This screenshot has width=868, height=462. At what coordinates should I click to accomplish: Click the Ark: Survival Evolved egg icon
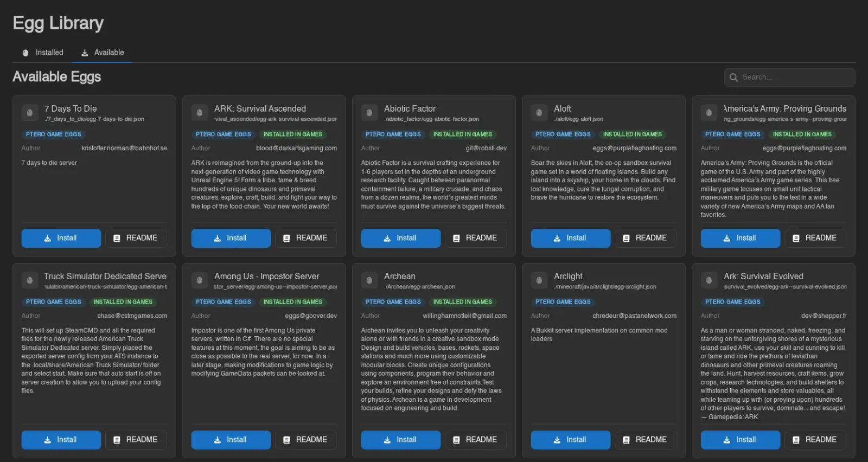pos(709,280)
